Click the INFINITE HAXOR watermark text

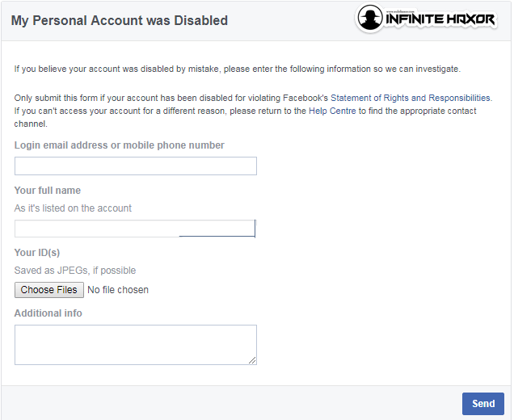[x=441, y=19]
